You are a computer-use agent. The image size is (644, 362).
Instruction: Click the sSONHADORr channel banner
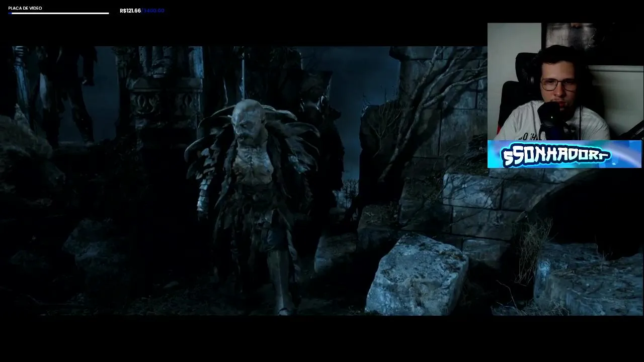(565, 154)
